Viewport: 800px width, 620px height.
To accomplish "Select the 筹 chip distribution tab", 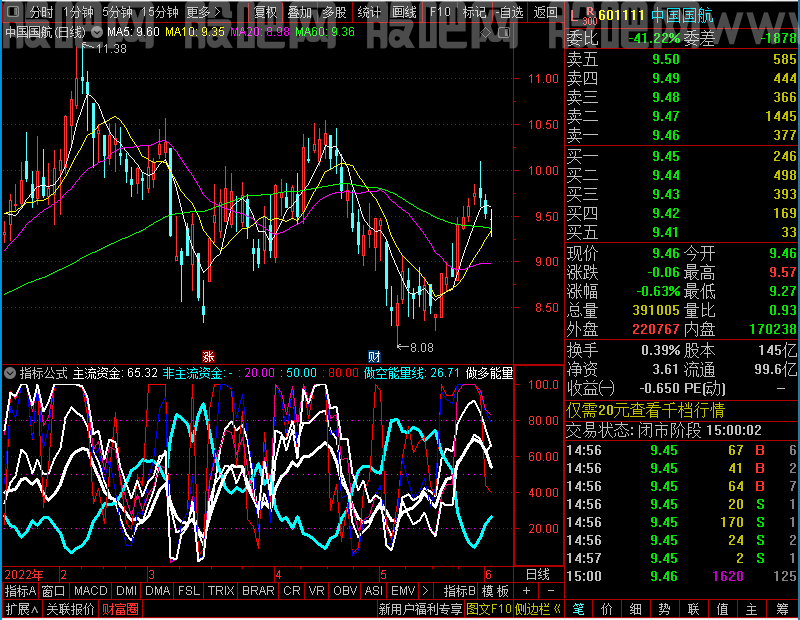I will click(782, 609).
